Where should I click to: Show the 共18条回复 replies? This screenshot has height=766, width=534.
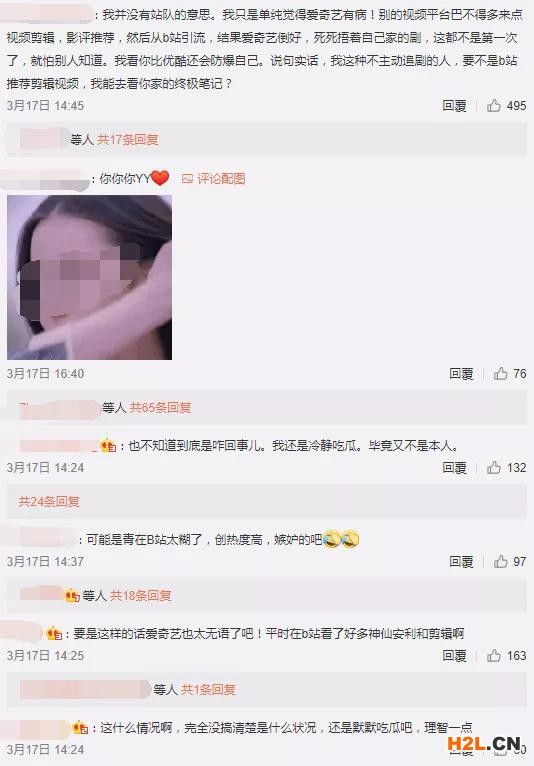click(141, 595)
